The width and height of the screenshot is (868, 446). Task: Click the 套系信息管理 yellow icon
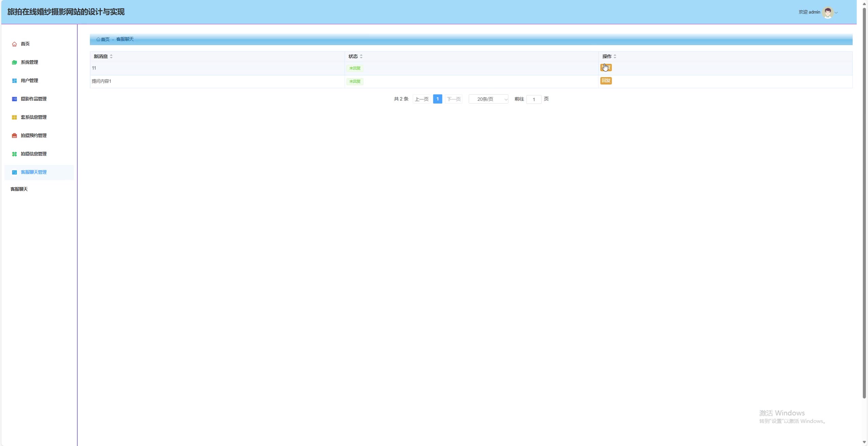14,117
